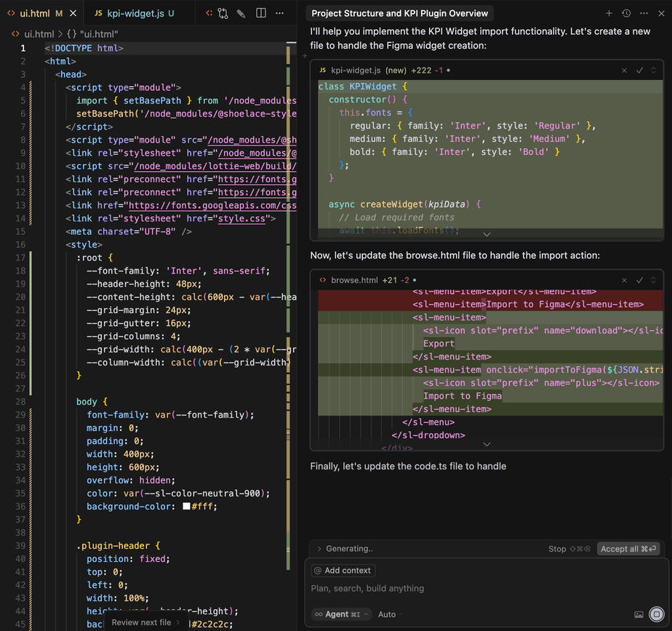Click the pen marker toolbar icon
This screenshot has width=672, height=631.
pyautogui.click(x=241, y=13)
